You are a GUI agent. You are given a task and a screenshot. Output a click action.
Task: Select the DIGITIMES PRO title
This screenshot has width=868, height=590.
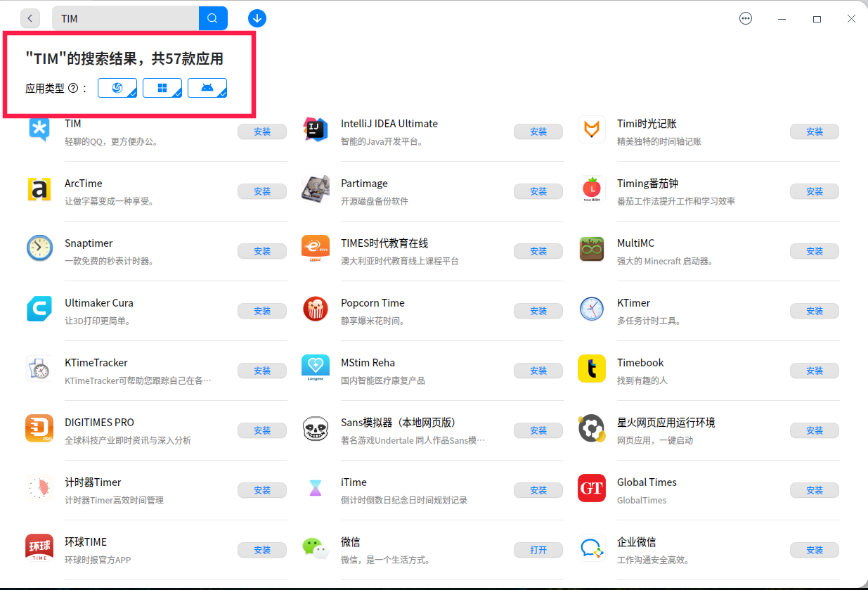(x=99, y=423)
